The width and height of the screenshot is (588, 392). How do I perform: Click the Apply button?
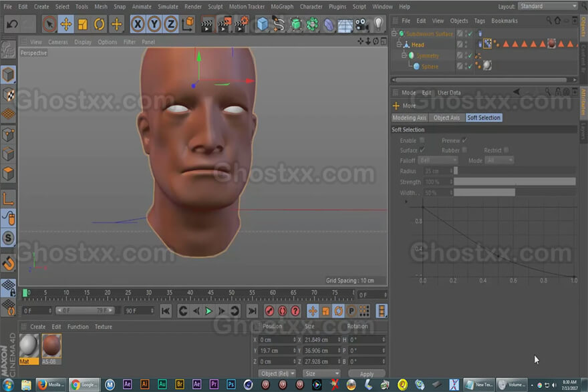point(366,374)
